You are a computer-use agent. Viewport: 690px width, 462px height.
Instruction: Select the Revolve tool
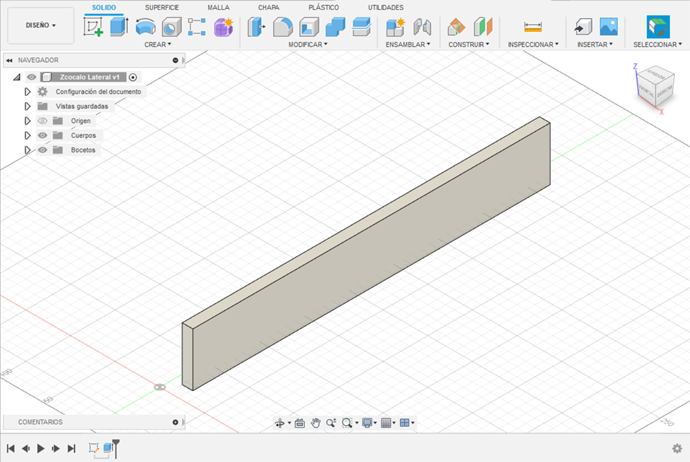tap(145, 27)
